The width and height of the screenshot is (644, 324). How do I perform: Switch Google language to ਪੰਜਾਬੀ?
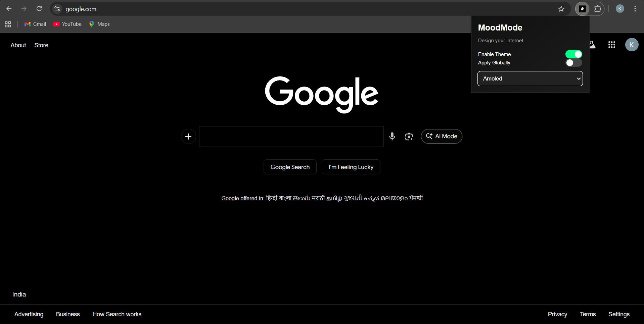416,198
